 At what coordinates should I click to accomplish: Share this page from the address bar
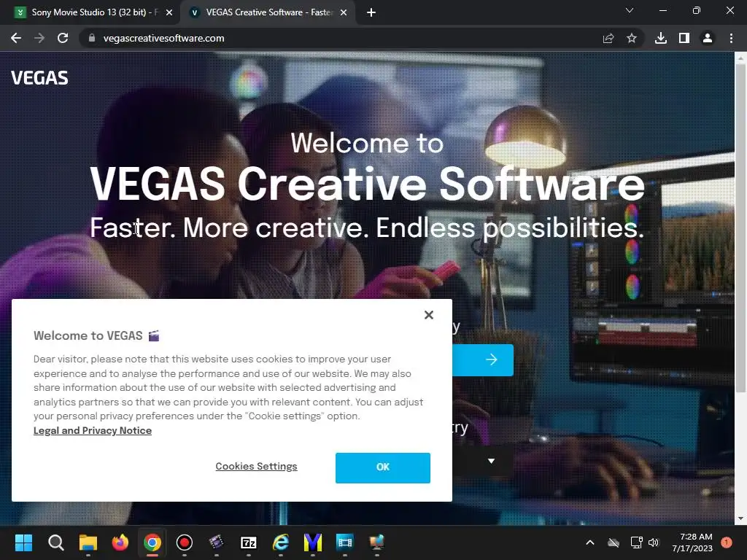coord(608,38)
